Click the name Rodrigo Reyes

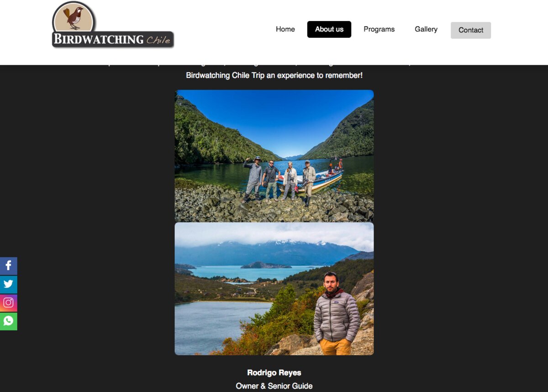click(x=274, y=373)
